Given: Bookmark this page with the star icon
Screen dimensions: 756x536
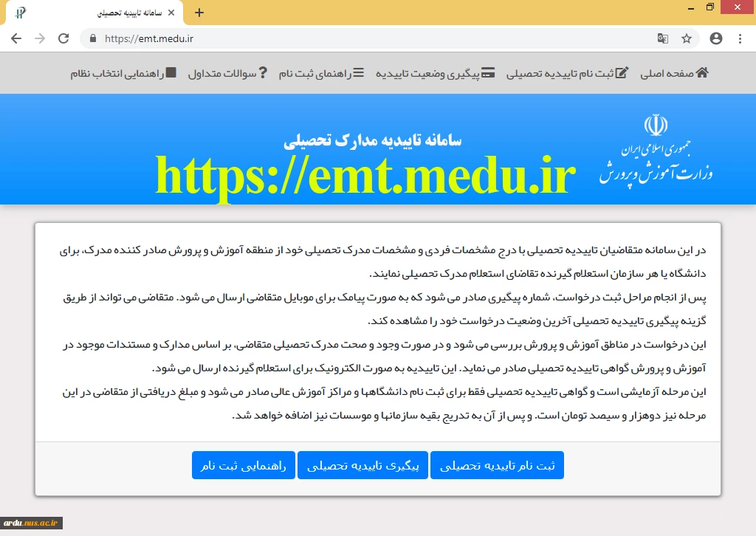Looking at the screenshot, I should tap(687, 38).
